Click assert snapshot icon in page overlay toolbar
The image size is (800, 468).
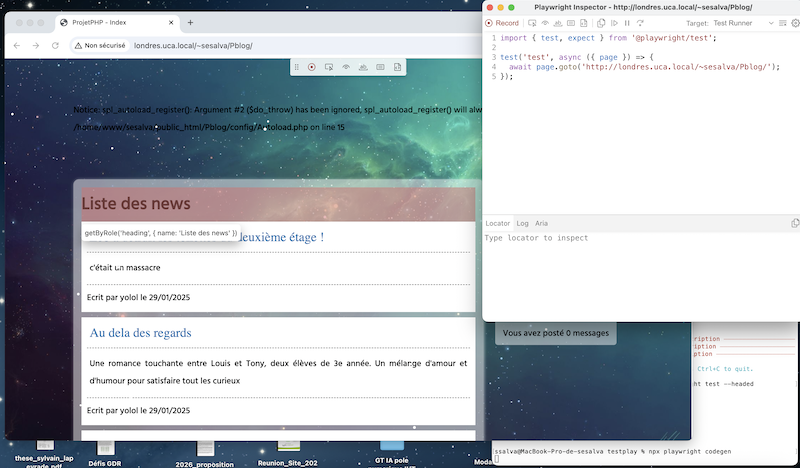pos(397,67)
